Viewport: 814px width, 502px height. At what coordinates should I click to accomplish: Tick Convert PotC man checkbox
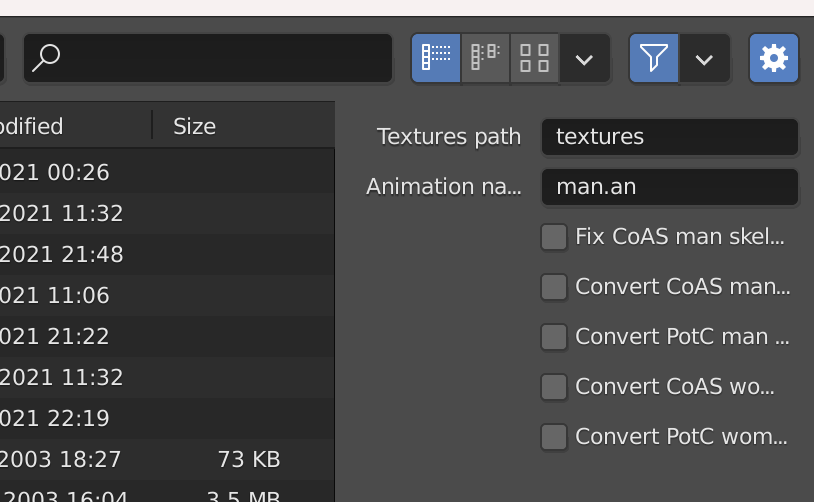tap(554, 337)
